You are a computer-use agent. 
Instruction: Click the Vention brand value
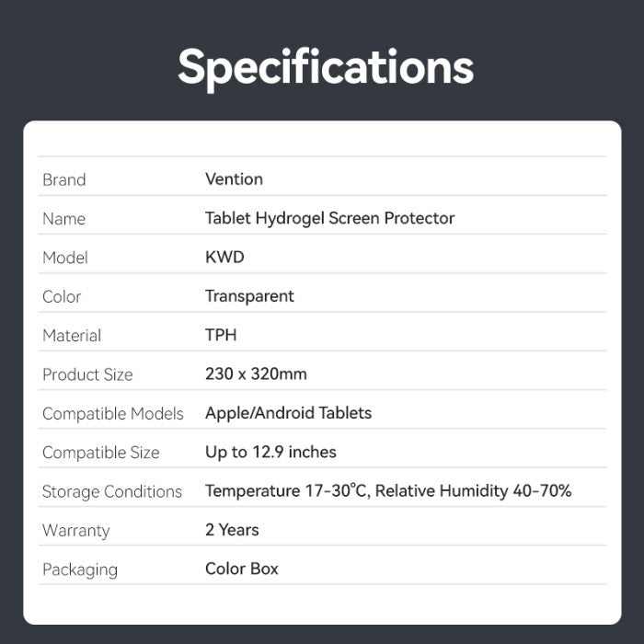[234, 179]
